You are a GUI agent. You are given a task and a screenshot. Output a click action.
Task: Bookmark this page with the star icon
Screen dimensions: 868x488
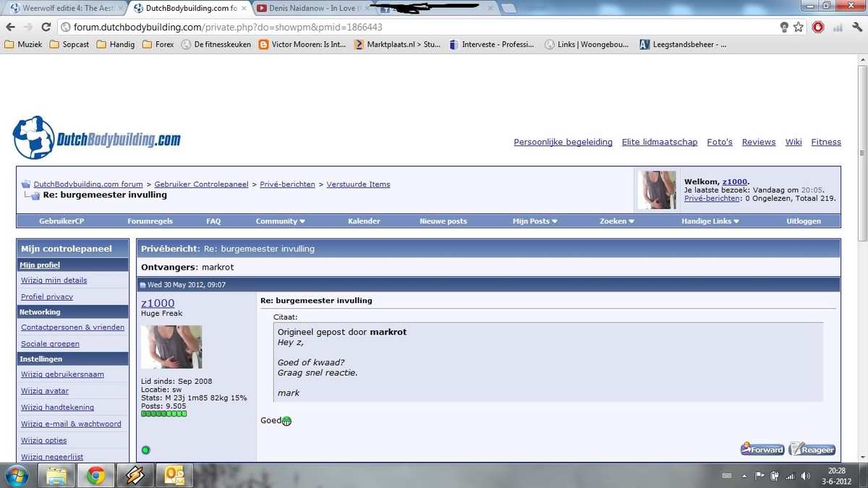click(799, 27)
